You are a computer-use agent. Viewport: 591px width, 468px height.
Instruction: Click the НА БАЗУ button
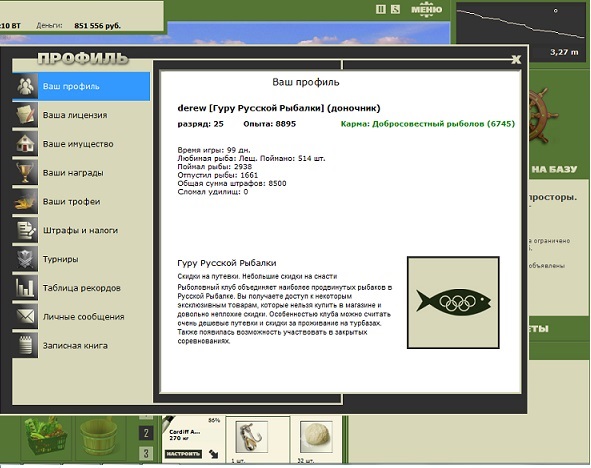click(554, 169)
